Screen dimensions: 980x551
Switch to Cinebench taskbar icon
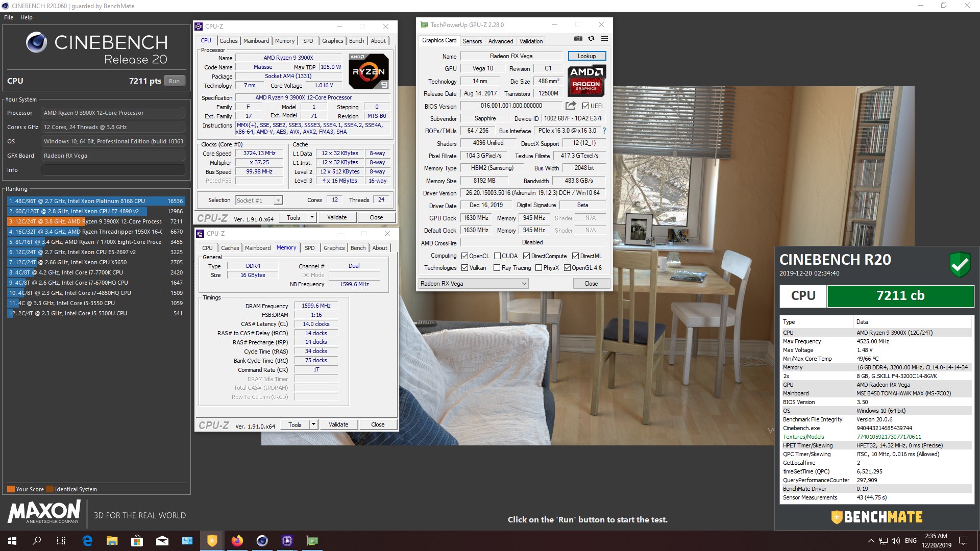(262, 541)
